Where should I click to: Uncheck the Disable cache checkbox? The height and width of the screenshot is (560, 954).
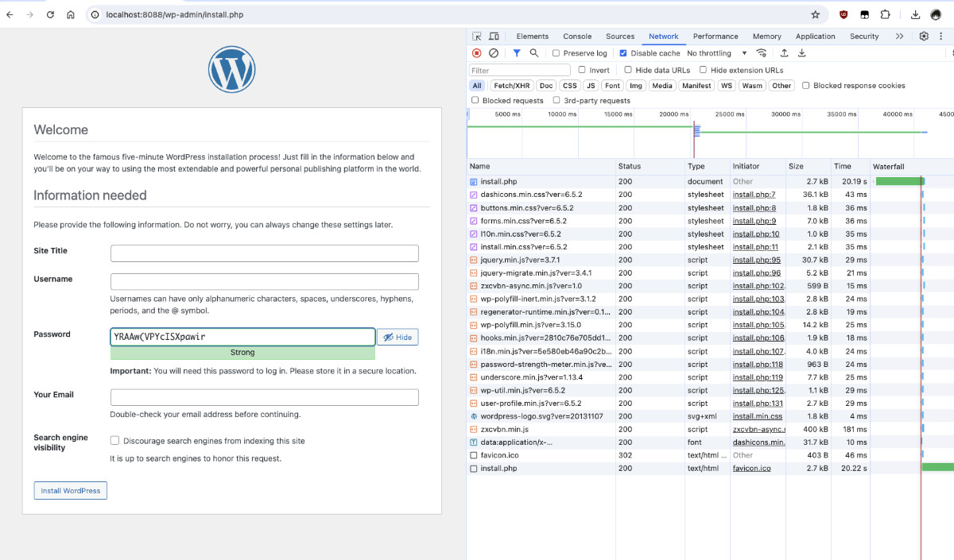tap(623, 53)
